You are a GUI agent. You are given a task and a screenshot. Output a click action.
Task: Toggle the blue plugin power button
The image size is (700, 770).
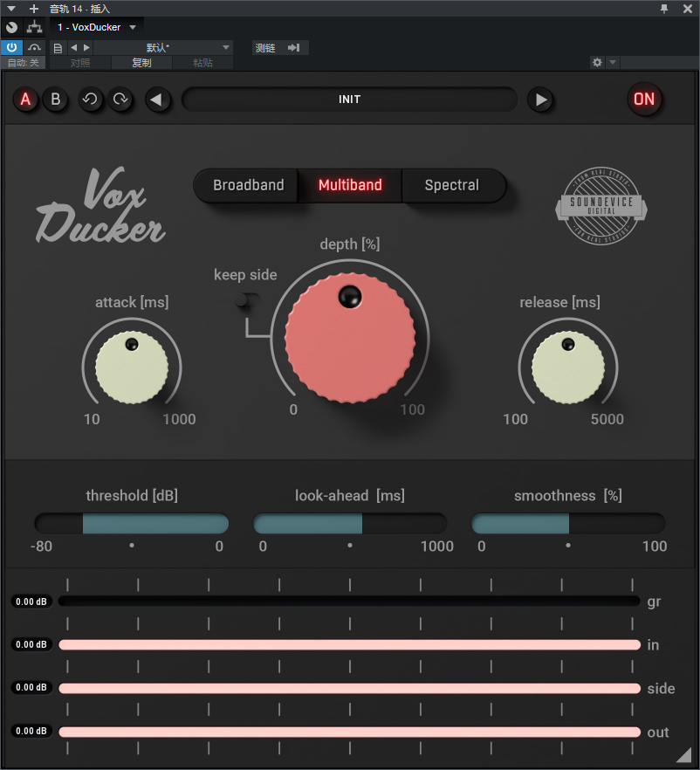coord(11,48)
